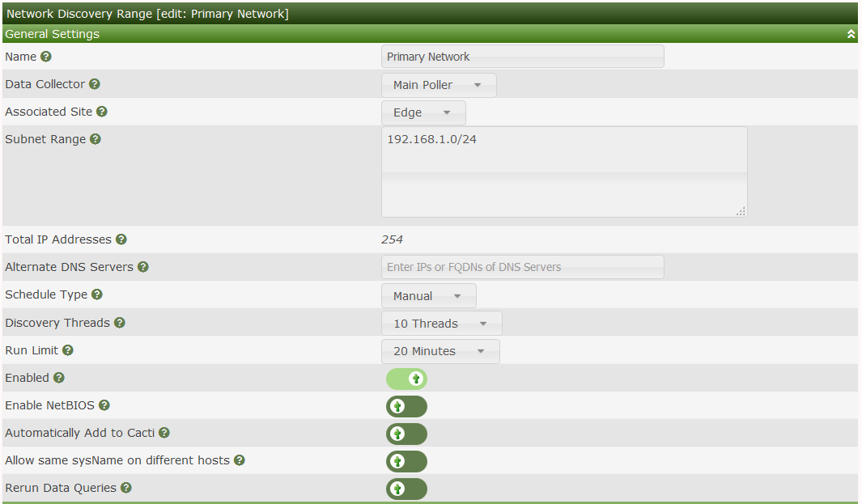This screenshot has width=862, height=504.
Task: Disable the Enabled toggle
Action: 406,379
